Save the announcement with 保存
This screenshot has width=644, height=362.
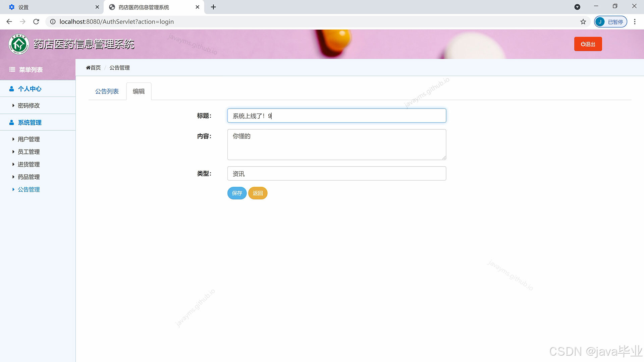(x=237, y=193)
